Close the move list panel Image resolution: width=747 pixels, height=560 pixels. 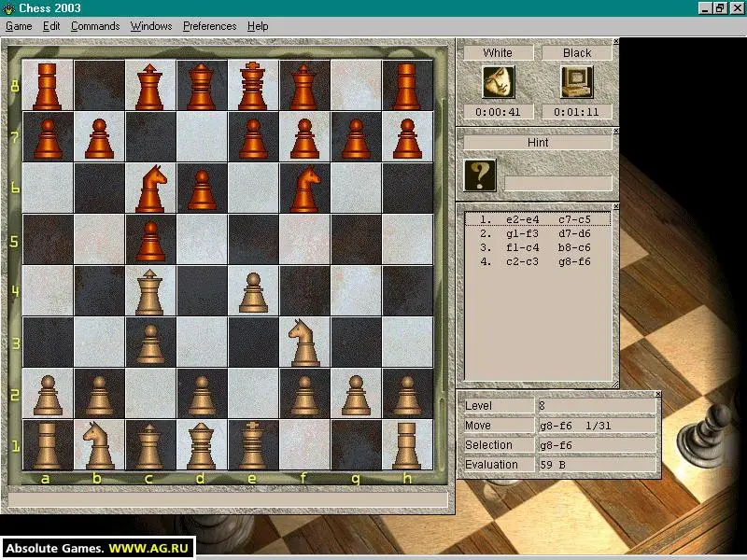point(615,206)
